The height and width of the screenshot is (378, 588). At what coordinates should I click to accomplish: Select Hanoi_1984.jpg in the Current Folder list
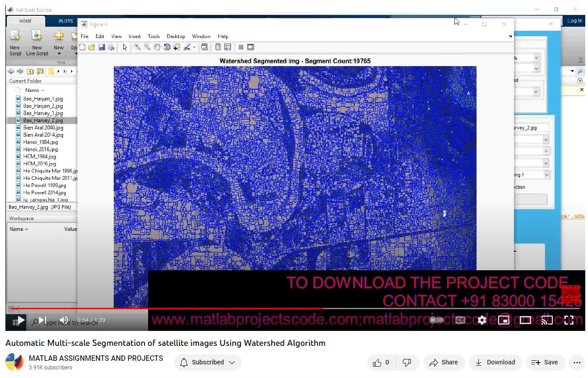pos(40,142)
